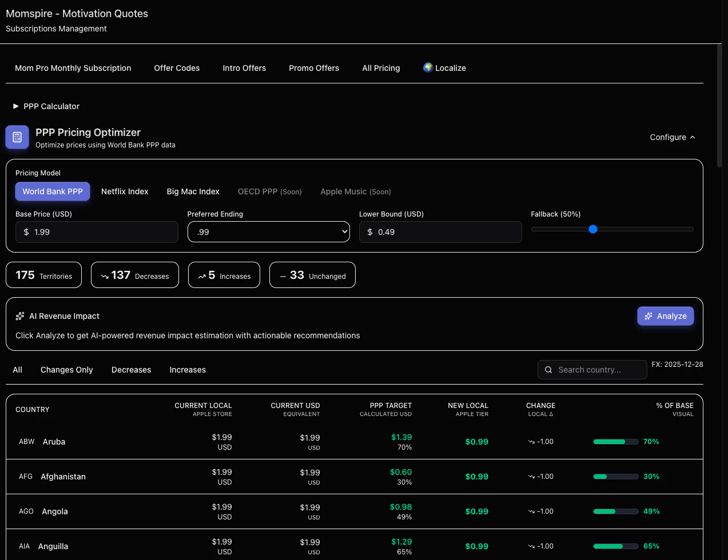Open the All Pricing tab
728x560 pixels.
coord(380,68)
